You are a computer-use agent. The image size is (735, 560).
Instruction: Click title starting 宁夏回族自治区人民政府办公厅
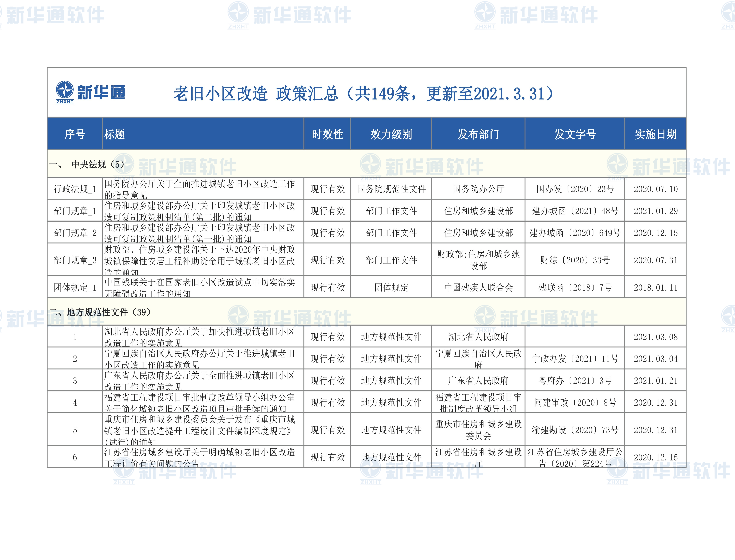pos(200,359)
